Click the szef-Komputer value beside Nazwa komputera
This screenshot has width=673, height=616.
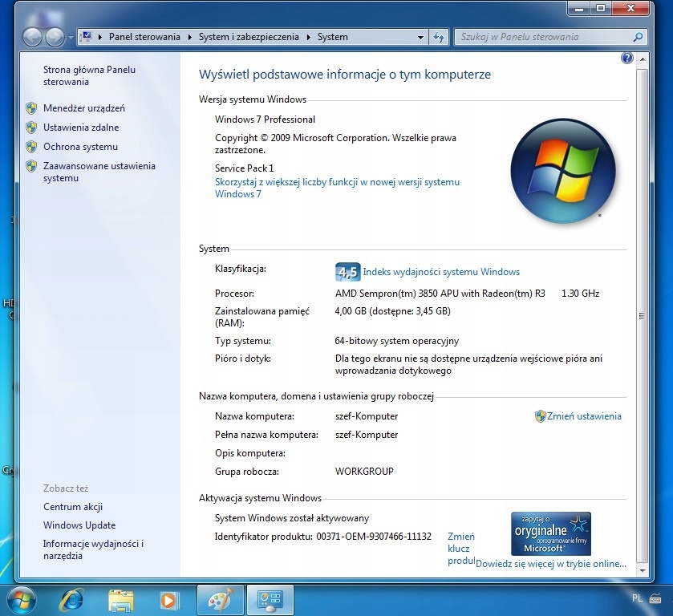(367, 416)
